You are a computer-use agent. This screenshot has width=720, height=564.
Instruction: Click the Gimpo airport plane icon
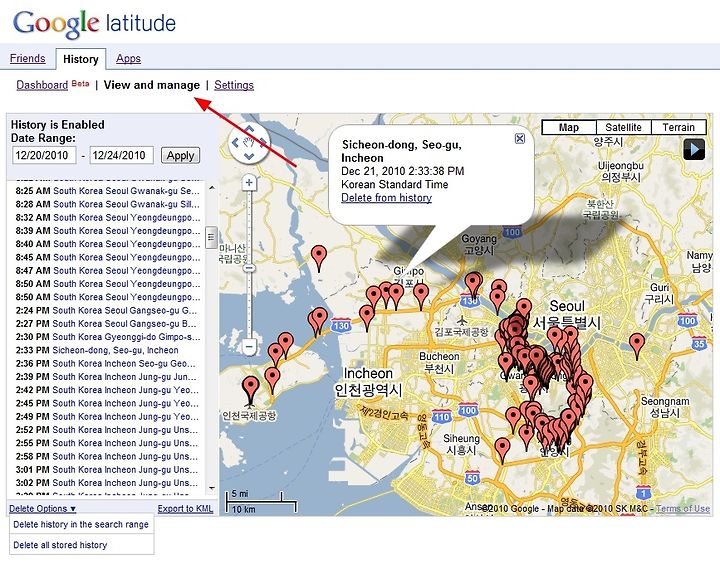[x=462, y=320]
